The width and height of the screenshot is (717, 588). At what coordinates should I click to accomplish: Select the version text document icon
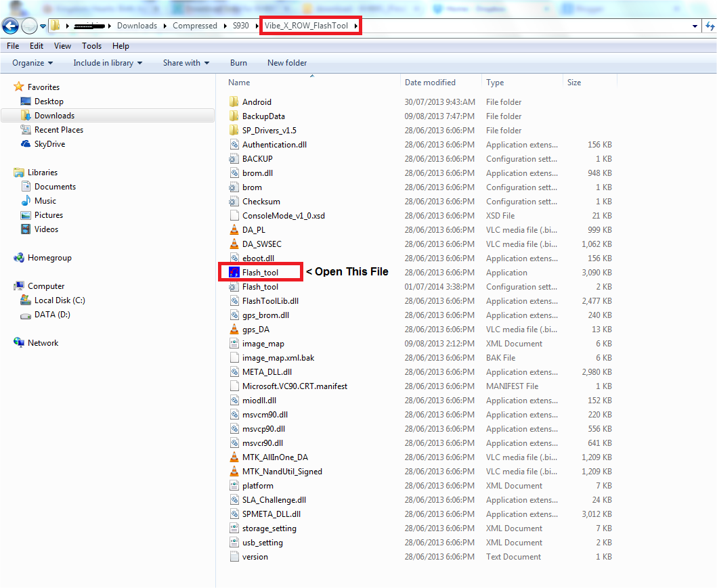click(x=234, y=556)
